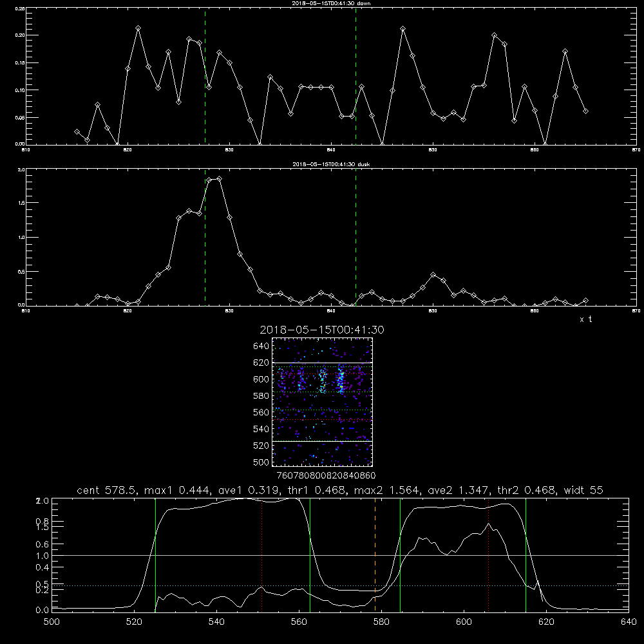
Task: Click green vertical line near 562 in bottom plot
Action: click(310, 554)
